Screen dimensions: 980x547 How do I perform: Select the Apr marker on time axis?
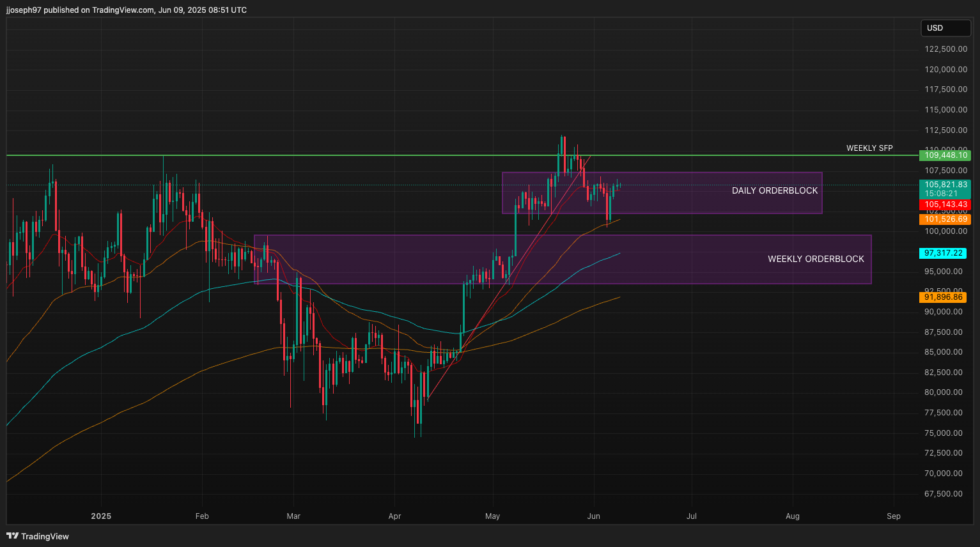point(394,516)
